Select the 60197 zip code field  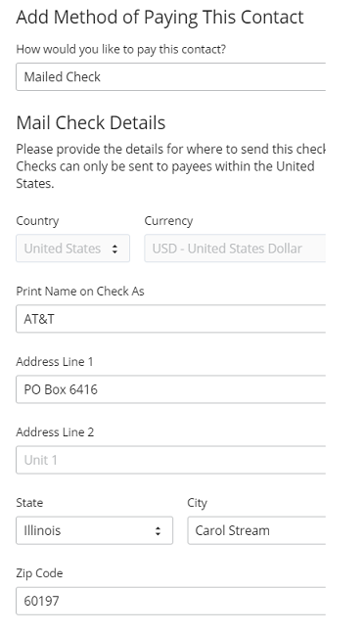click(x=170, y=601)
